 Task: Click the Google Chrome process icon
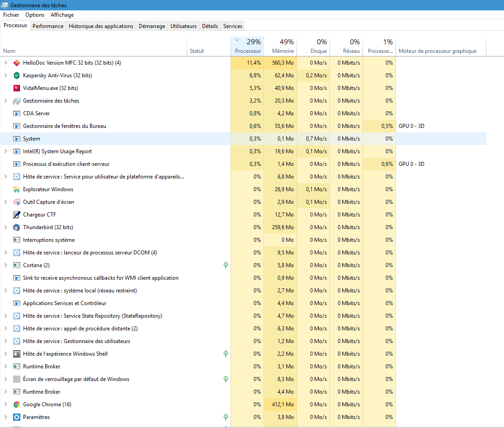[x=17, y=404]
